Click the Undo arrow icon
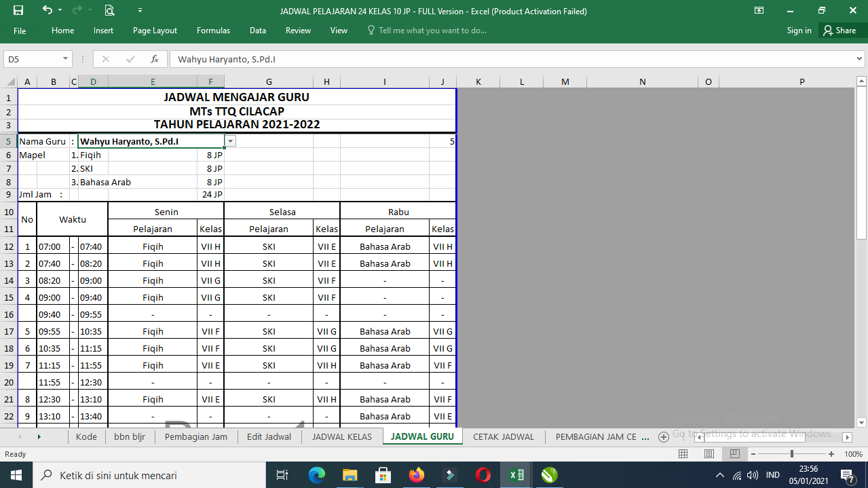Image resolution: width=868 pixels, height=488 pixels. point(47,10)
